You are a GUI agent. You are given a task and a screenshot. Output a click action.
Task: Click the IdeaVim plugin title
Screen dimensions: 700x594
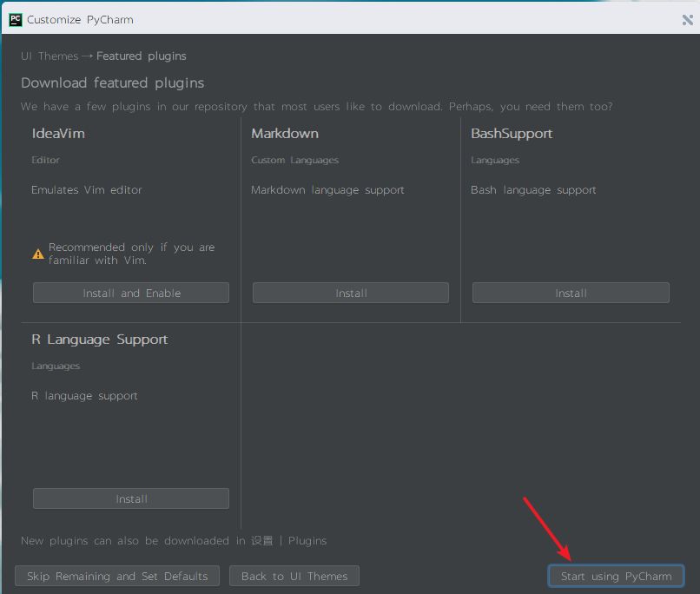(58, 134)
